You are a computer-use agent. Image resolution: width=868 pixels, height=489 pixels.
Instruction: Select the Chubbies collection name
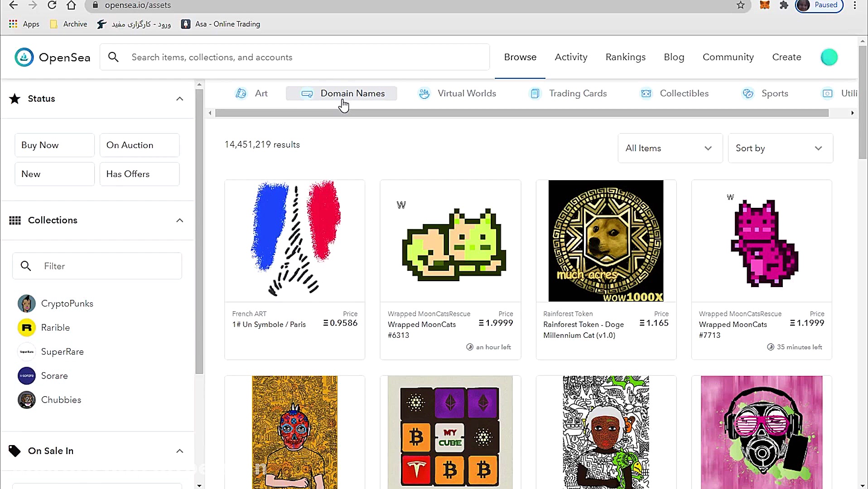coord(61,400)
